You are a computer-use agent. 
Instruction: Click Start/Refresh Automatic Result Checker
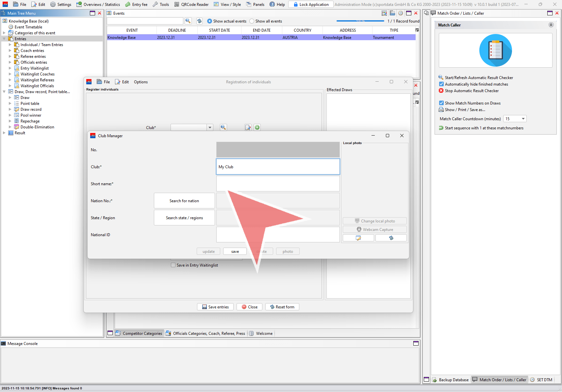tap(476, 78)
